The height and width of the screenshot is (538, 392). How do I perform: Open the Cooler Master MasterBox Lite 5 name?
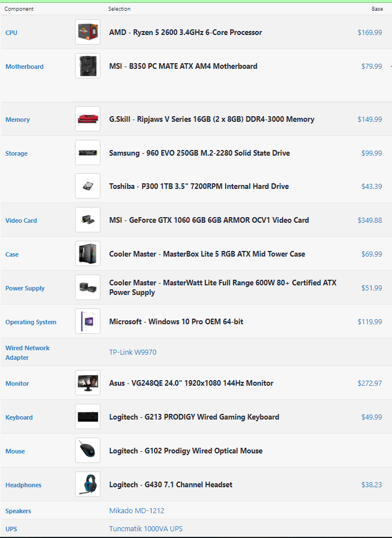(x=207, y=254)
